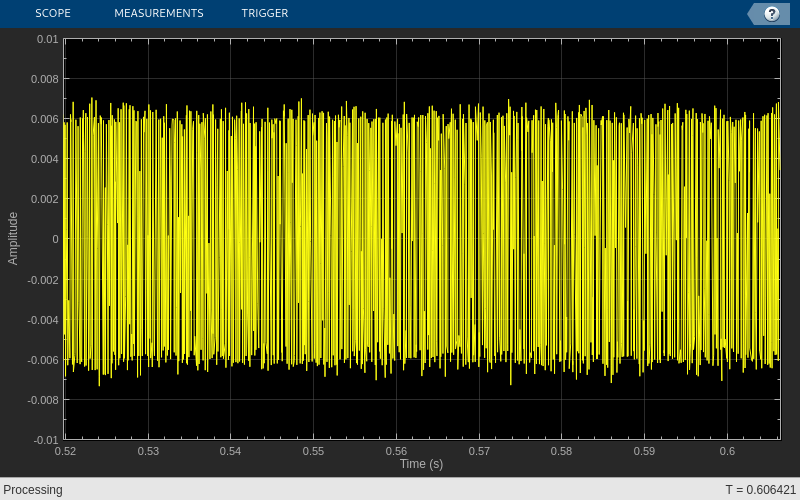Click the 0 y-axis tick label
Viewport: 800px width, 500px height.
click(x=55, y=239)
